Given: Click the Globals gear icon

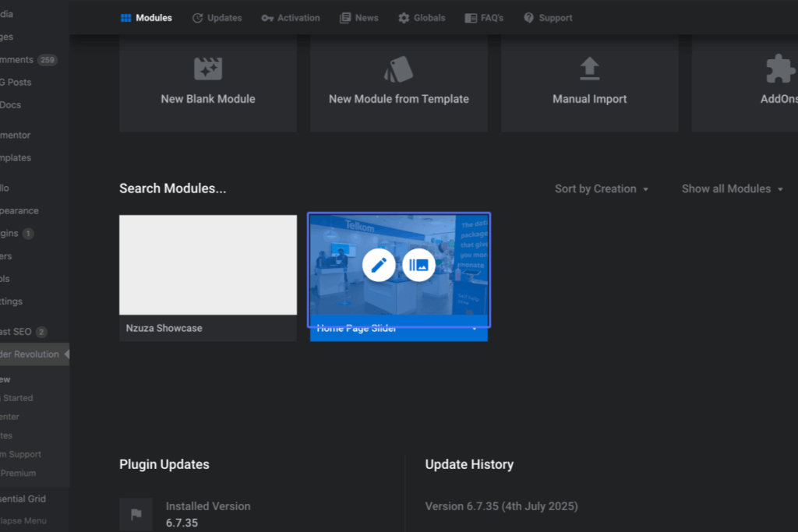Looking at the screenshot, I should (x=404, y=18).
